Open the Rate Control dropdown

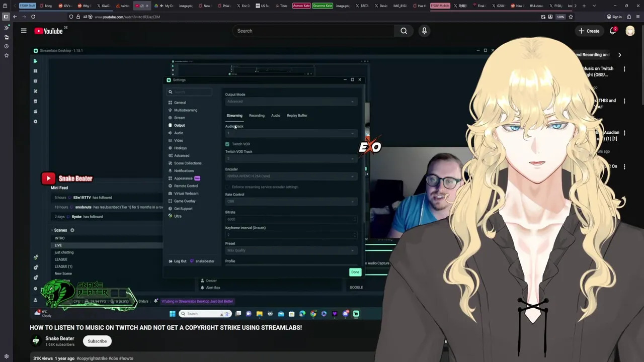pyautogui.click(x=290, y=201)
